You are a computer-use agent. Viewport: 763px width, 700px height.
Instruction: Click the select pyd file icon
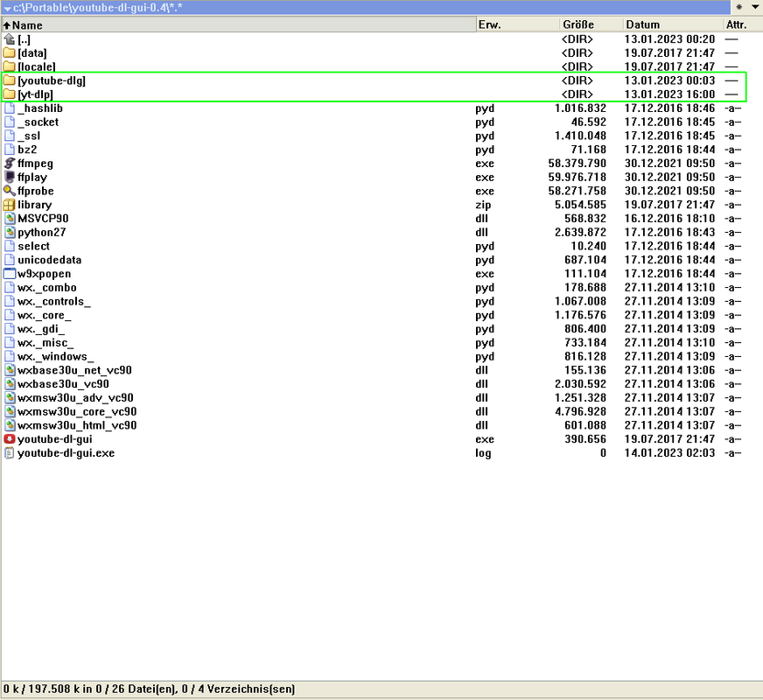pos(10,246)
